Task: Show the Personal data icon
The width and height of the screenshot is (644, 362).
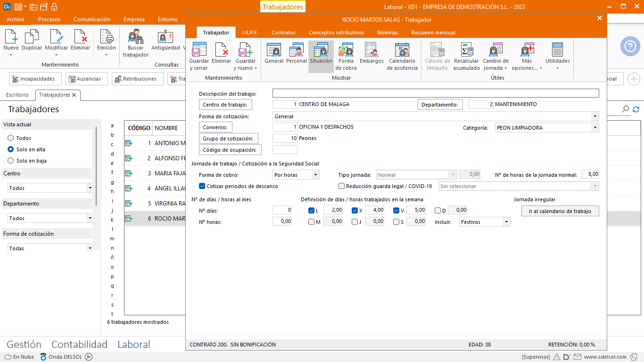Action: click(x=297, y=53)
